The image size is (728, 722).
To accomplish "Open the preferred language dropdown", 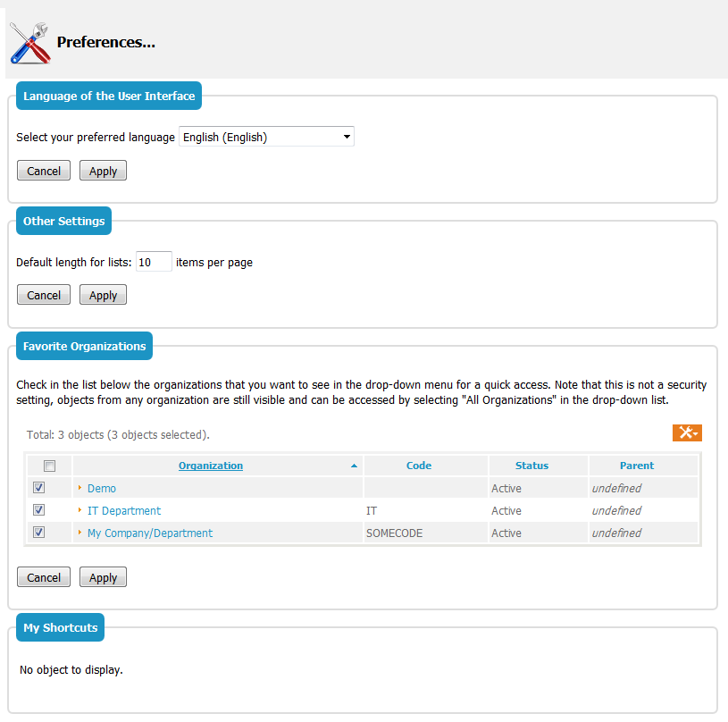I will pos(347,136).
